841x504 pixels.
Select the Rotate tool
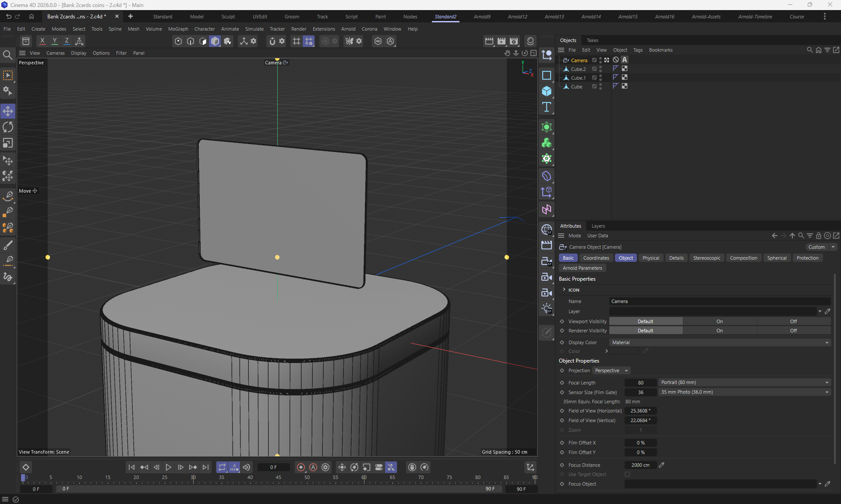click(x=8, y=127)
